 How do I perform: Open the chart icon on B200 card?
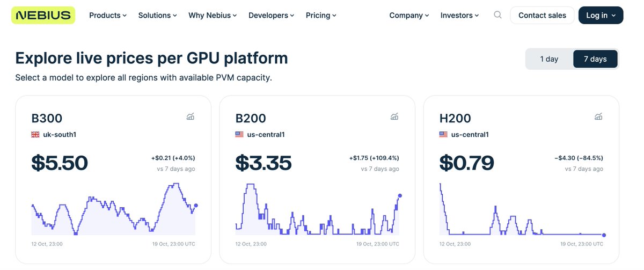click(x=394, y=116)
